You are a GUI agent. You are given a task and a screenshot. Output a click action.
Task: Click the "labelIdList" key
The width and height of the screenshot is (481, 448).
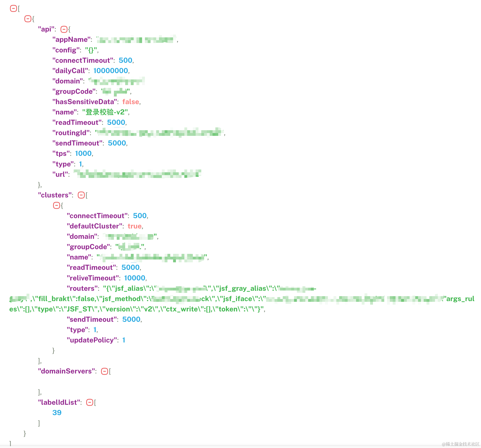[x=59, y=402]
